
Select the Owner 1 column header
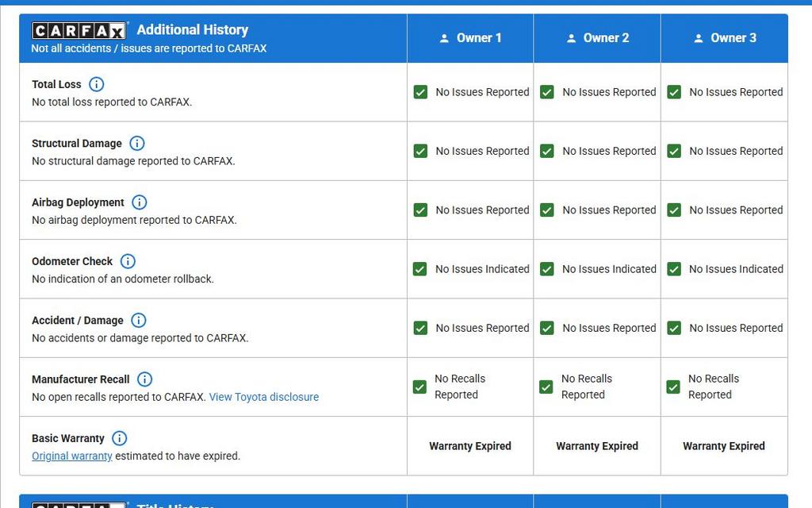pos(470,38)
